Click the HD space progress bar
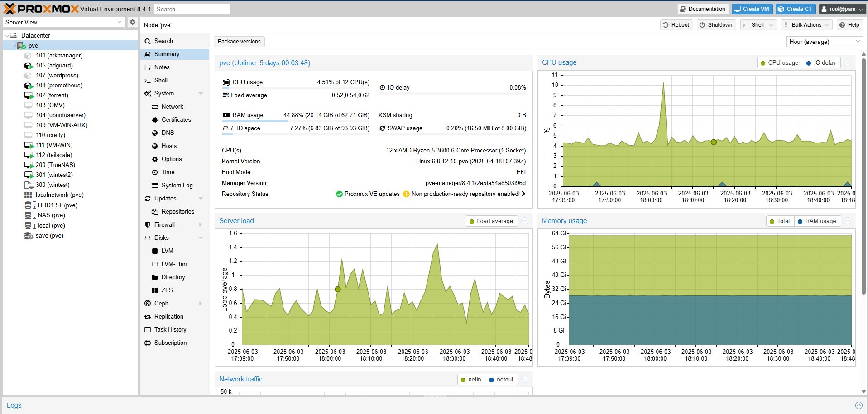This screenshot has width=868, height=414. (296, 134)
